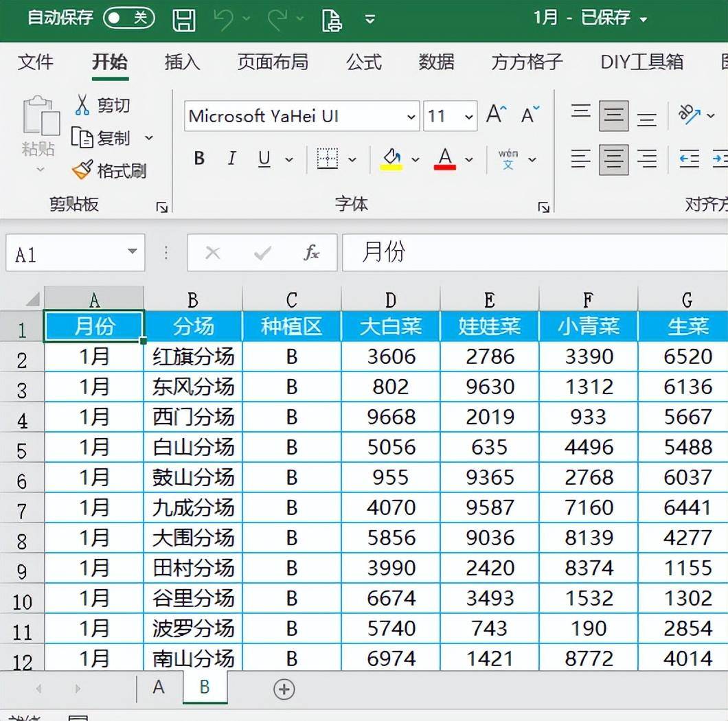Click the text Orientation icon
Image resolution: width=728 pixels, height=721 pixels.
(690, 114)
